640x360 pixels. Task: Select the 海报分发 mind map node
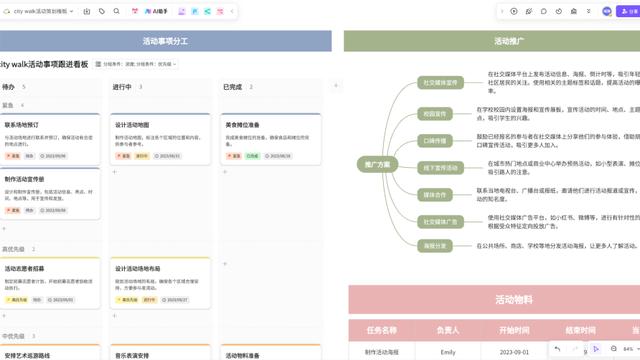click(435, 246)
